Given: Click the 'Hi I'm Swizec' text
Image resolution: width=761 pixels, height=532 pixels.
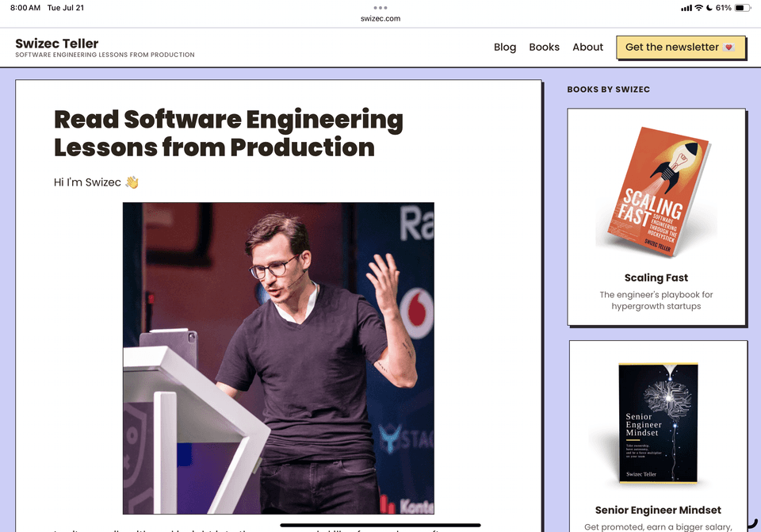Looking at the screenshot, I should point(87,182).
